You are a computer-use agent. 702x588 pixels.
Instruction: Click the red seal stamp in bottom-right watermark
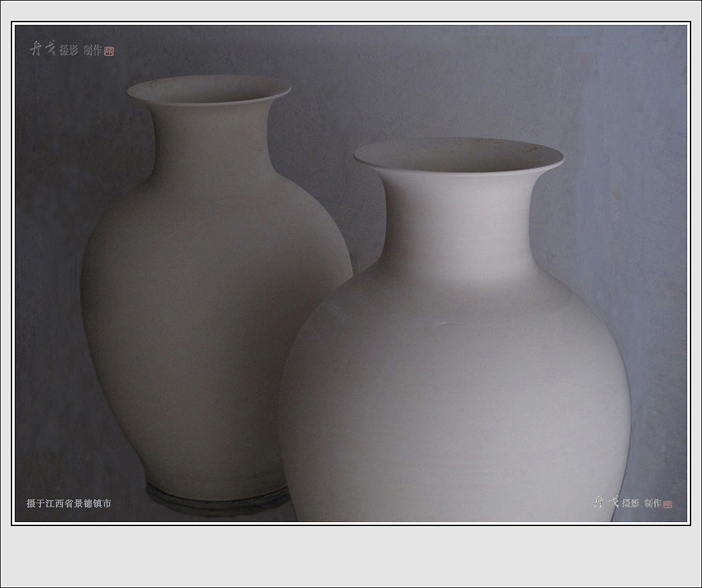[667, 504]
